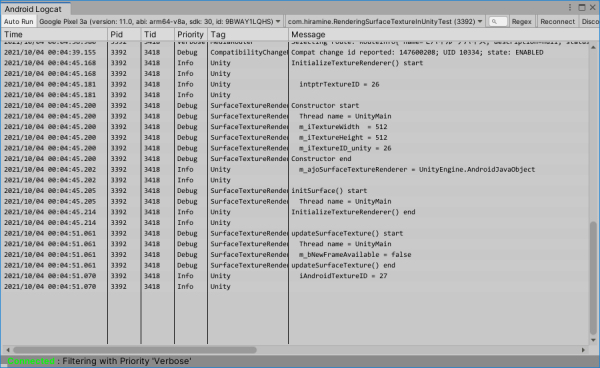The width and height of the screenshot is (600, 368).
Task: Select the Android Logcat tab
Action: (33, 9)
